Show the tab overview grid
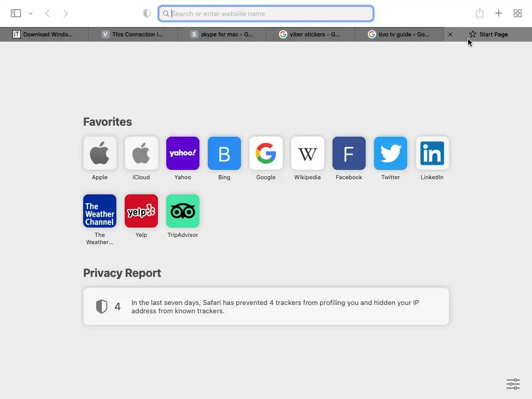 tap(517, 13)
